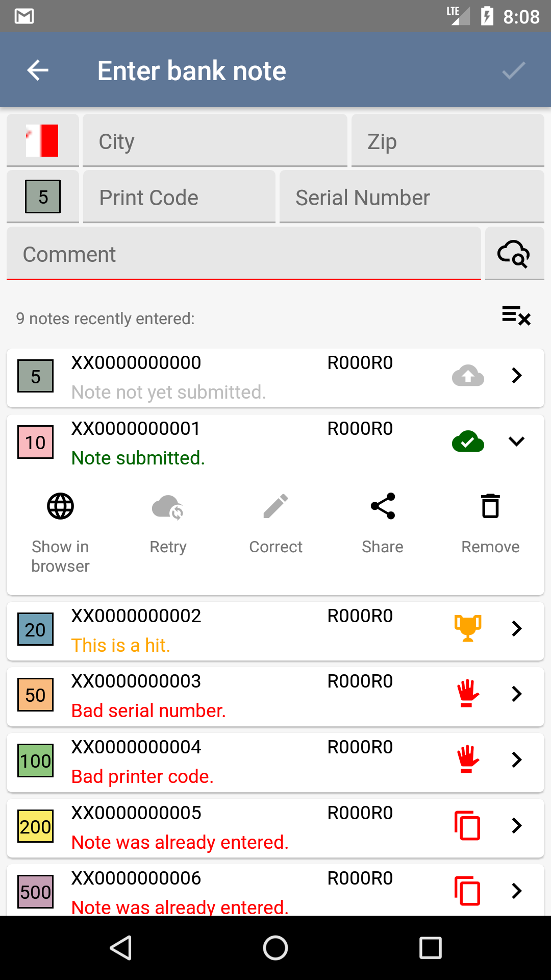Viewport: 551px width, 980px height.
Task: Tap the purple 500 denomination badge
Action: click(x=35, y=892)
